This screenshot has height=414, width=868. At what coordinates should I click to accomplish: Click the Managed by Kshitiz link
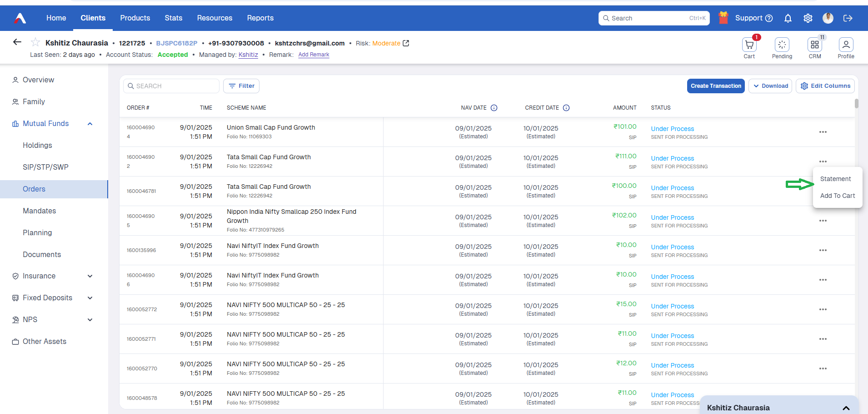tap(248, 55)
